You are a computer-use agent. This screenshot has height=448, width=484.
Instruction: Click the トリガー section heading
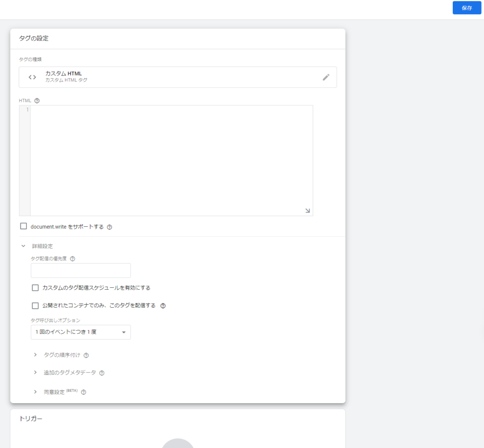pos(31,418)
